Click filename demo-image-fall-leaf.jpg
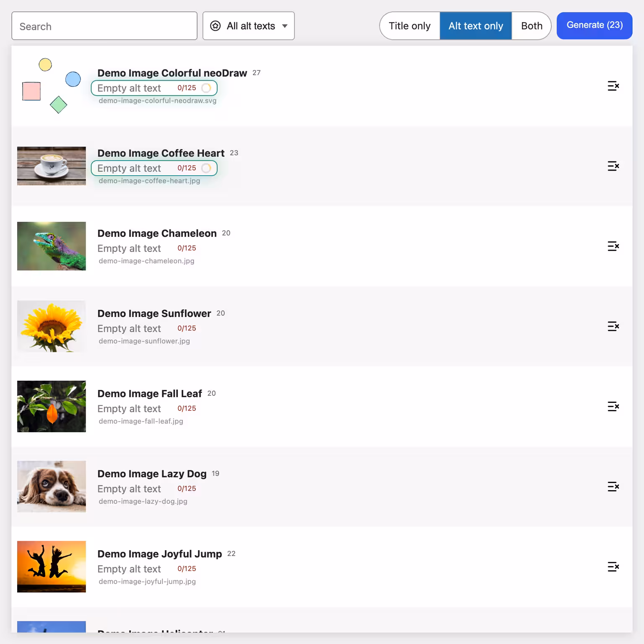The height and width of the screenshot is (644, 644). click(141, 421)
